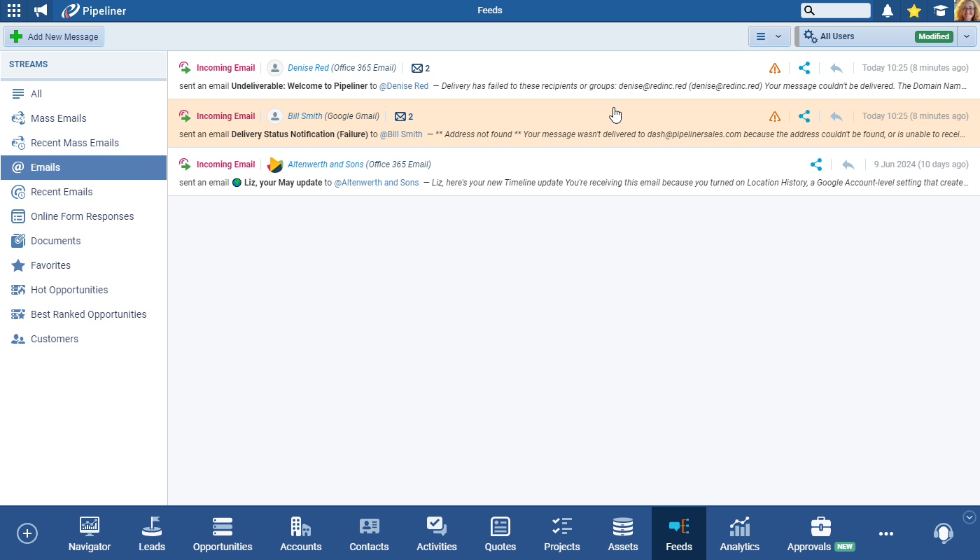Click share icon on Bill Smith email
Screen dimensions: 980x560
point(804,116)
